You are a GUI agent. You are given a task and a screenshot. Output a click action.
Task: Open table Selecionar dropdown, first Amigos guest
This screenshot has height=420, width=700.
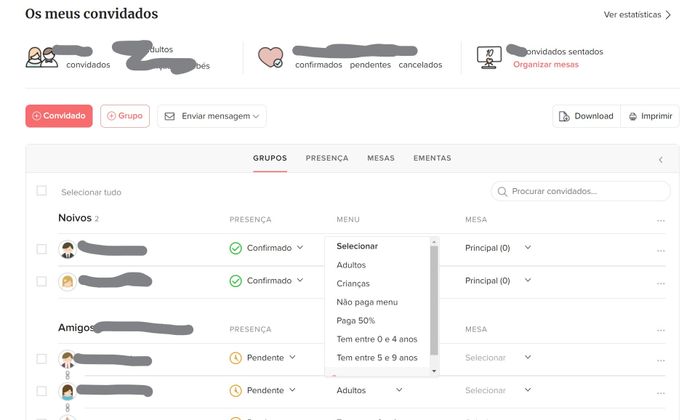[498, 358]
